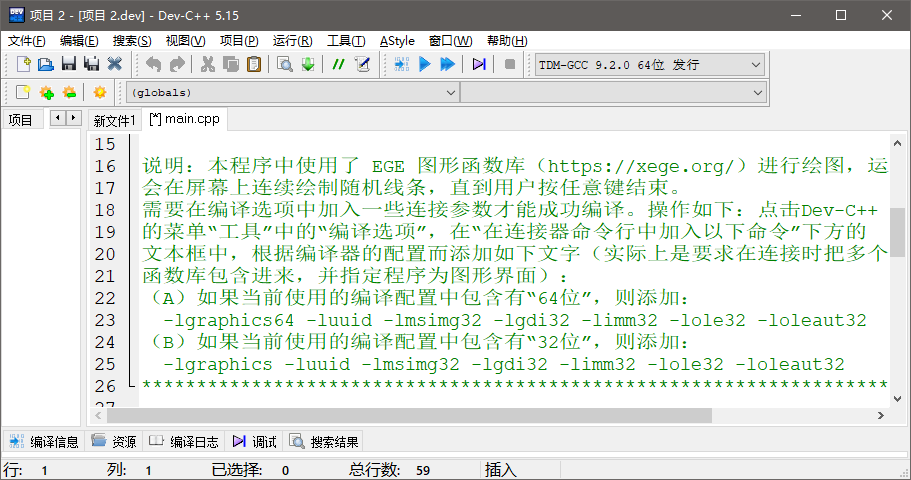The width and height of the screenshot is (911, 480).
Task: Open compiler set dropdown TDM-GCC 9.2.0
Action: [649, 65]
